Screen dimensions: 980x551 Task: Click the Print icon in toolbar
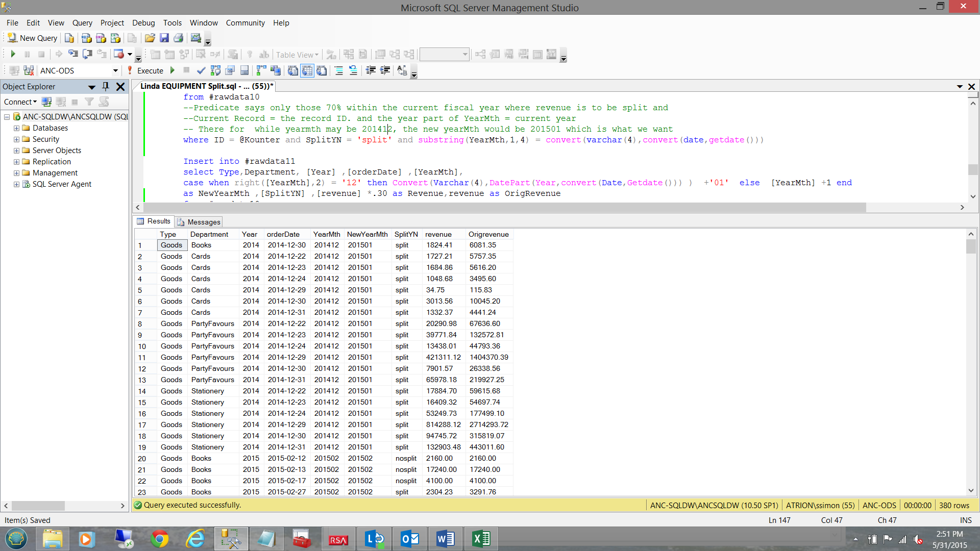click(178, 38)
